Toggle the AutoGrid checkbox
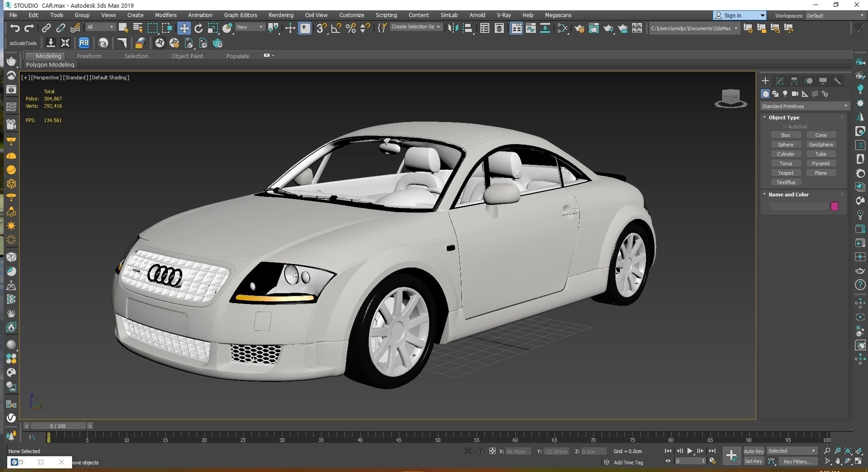The image size is (868, 472). pyautogui.click(x=785, y=127)
